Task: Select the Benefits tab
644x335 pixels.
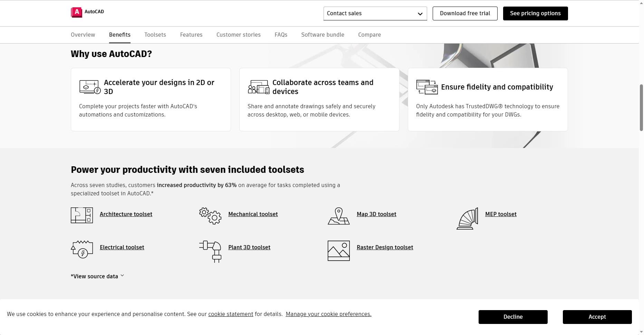Action: pyautogui.click(x=120, y=35)
